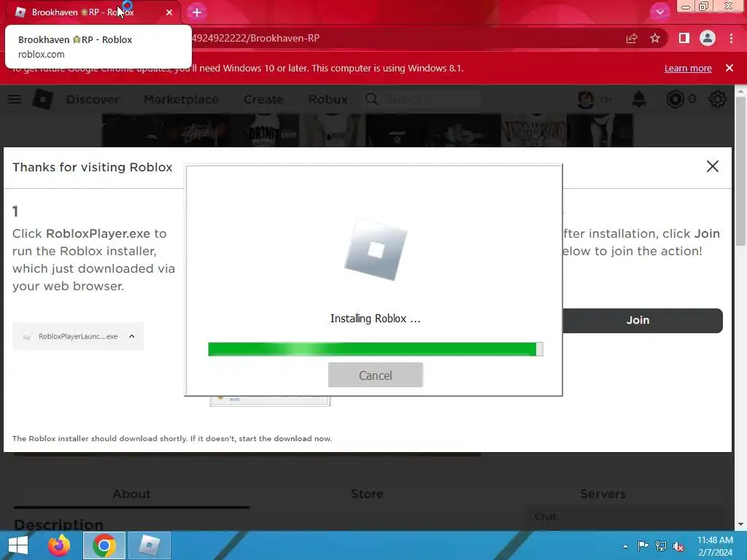
Task: Open Robux balance icon
Action: tap(675, 99)
